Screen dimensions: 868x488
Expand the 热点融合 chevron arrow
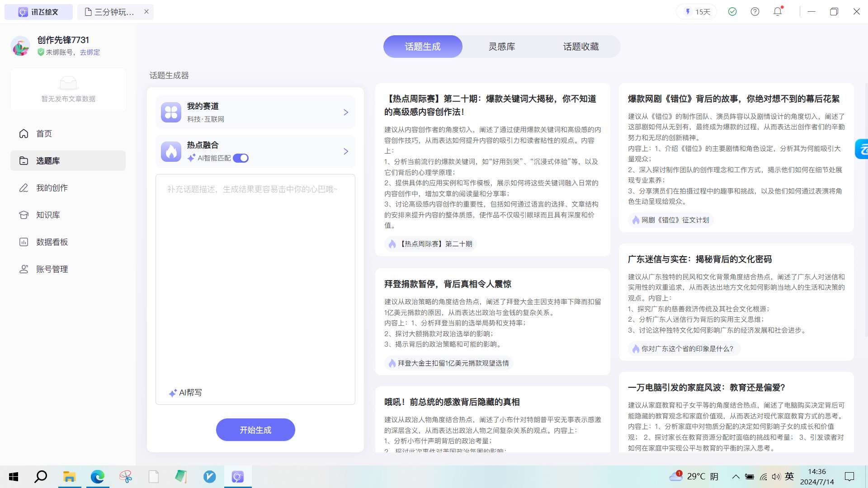point(346,151)
